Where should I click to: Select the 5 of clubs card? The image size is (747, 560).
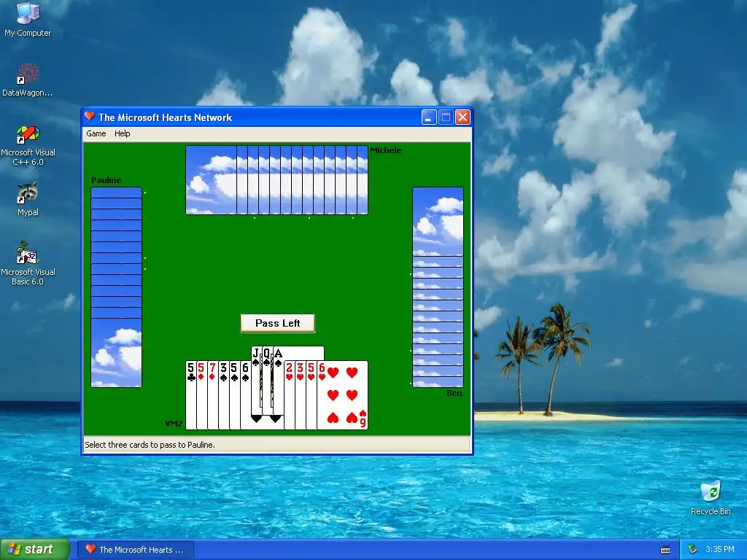point(191,395)
